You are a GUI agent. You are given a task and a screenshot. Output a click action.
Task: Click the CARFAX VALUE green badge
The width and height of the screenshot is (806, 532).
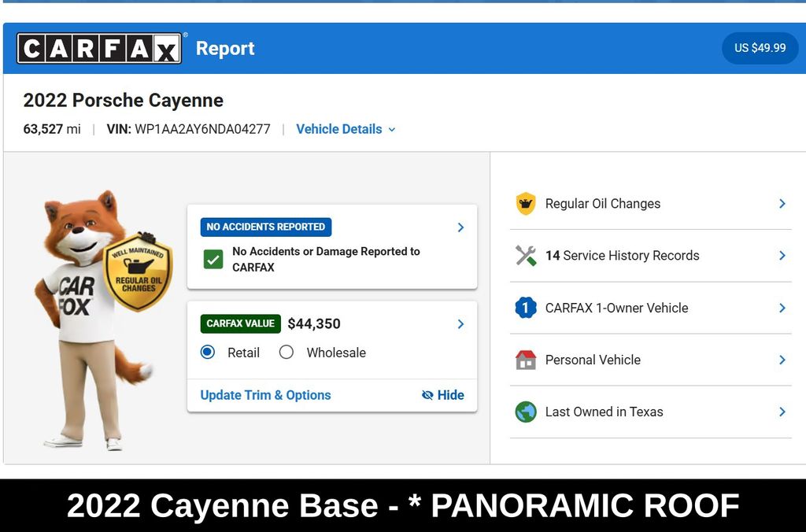(x=241, y=323)
